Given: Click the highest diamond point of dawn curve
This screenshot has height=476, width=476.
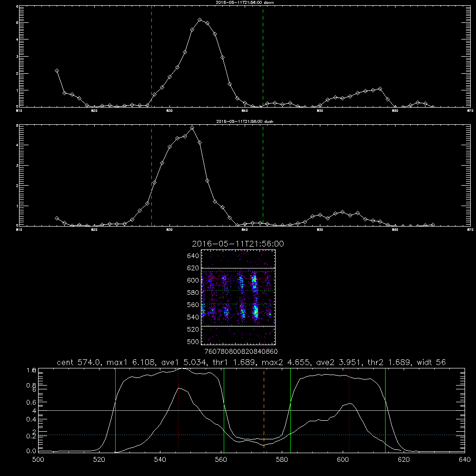Looking at the screenshot, I should coord(200,20).
